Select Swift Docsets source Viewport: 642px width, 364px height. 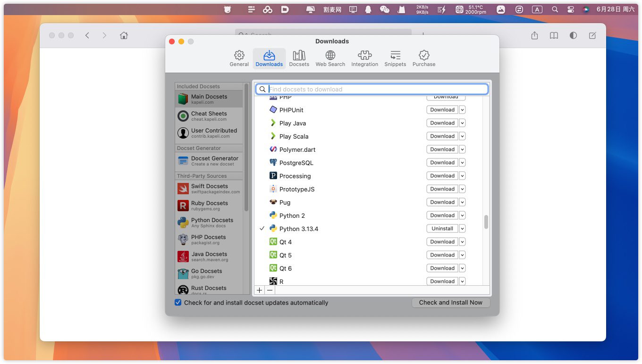[x=209, y=189]
